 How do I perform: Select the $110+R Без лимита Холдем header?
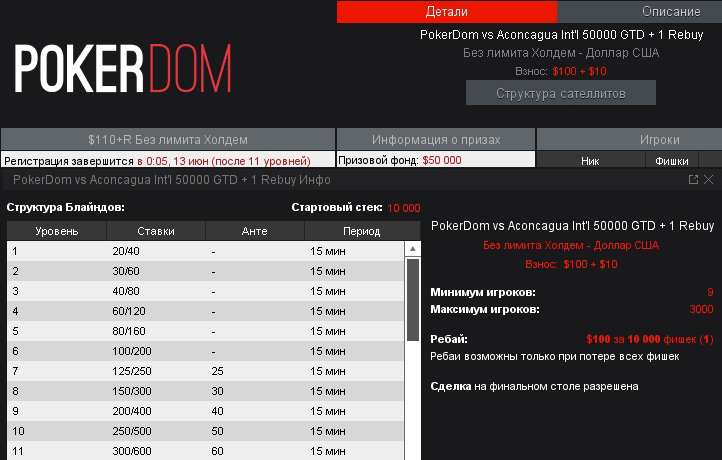(168, 140)
